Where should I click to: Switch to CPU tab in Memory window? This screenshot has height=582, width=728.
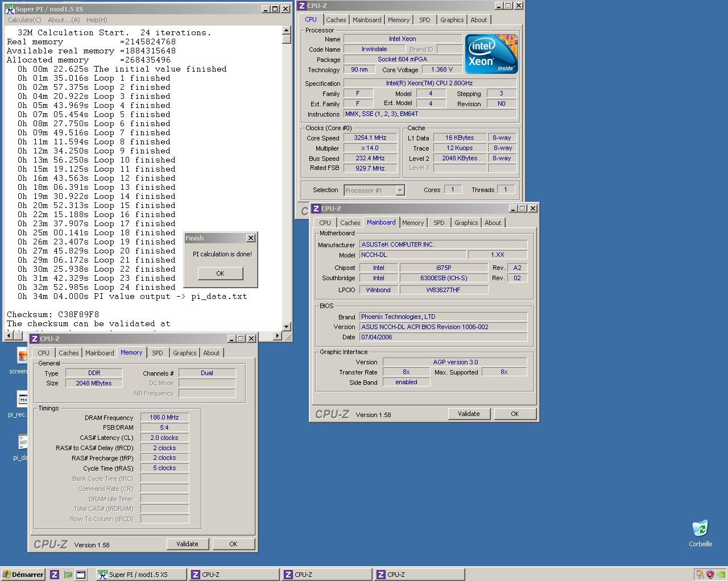pyautogui.click(x=44, y=353)
